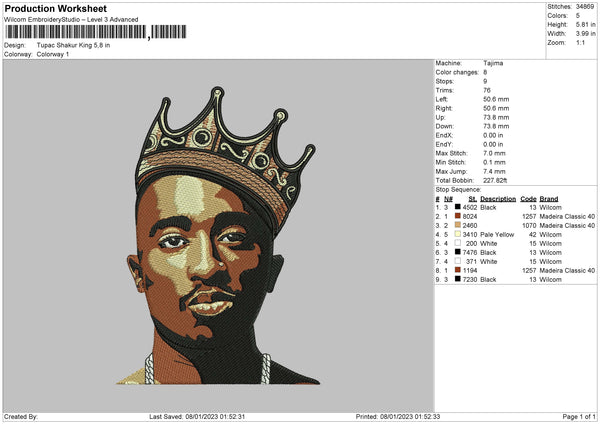Click the "Last Saved: 08/01/2023 01:52:31" footer

click(x=197, y=417)
